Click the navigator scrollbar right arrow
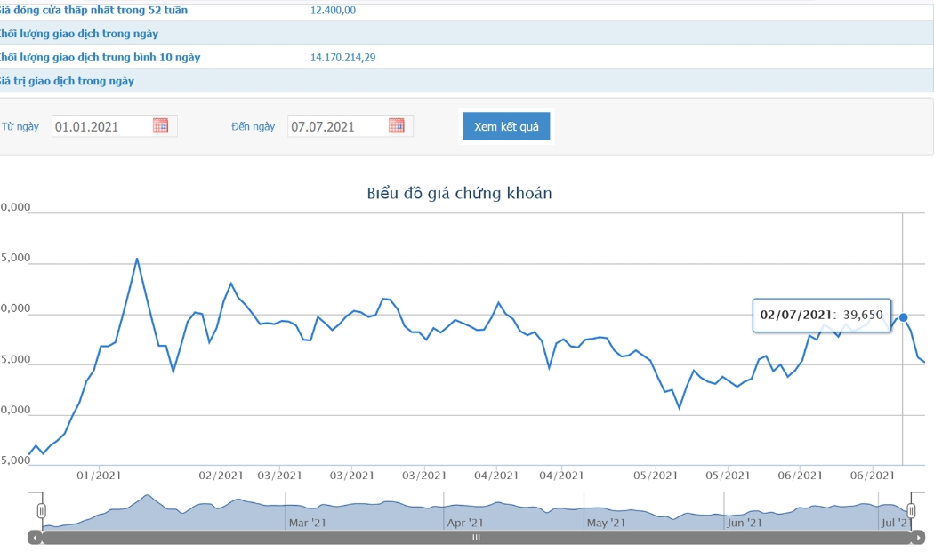This screenshot has height=560, width=934. coord(919,538)
